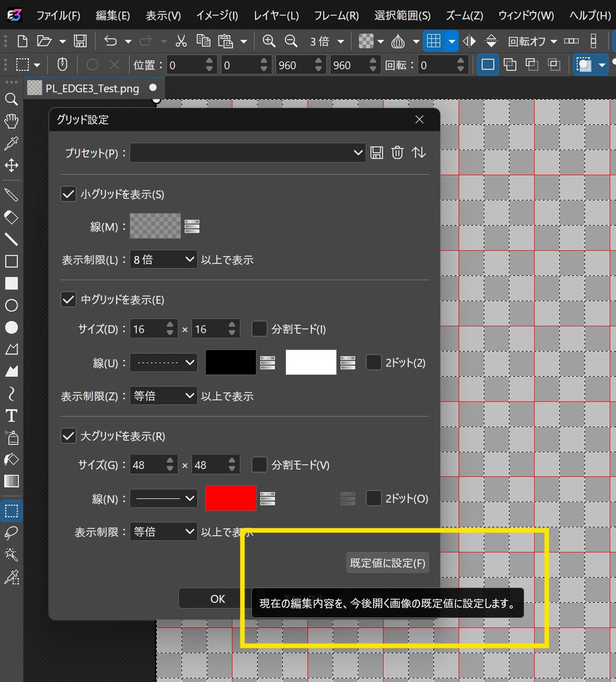616x682 pixels.
Task: Open the 回転オフ rotation dropdown
Action: (532, 41)
